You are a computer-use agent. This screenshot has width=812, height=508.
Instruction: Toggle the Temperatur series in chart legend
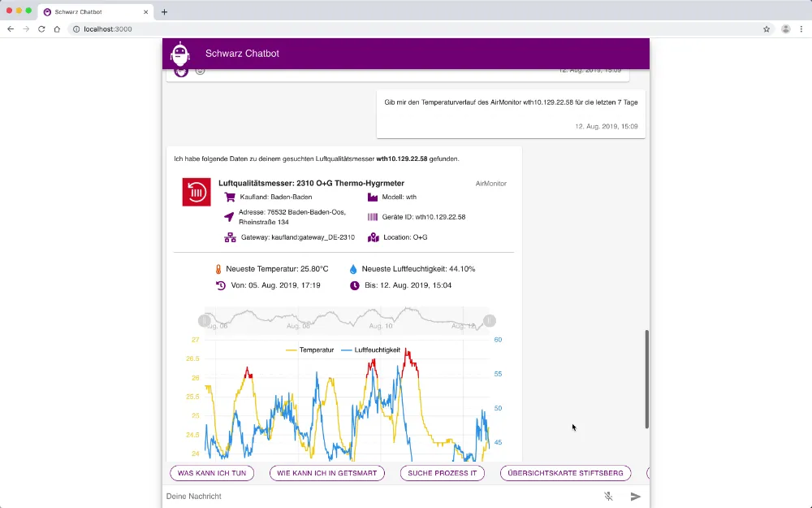click(x=310, y=350)
